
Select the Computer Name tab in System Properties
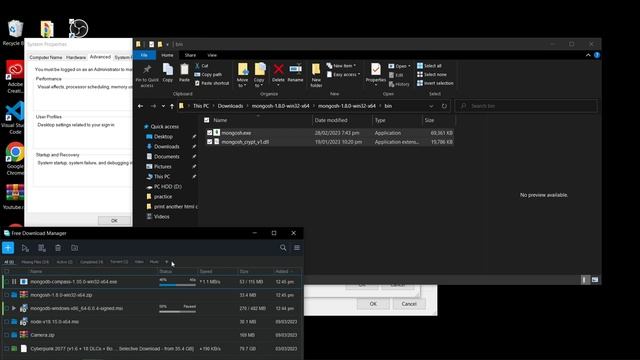click(x=46, y=58)
